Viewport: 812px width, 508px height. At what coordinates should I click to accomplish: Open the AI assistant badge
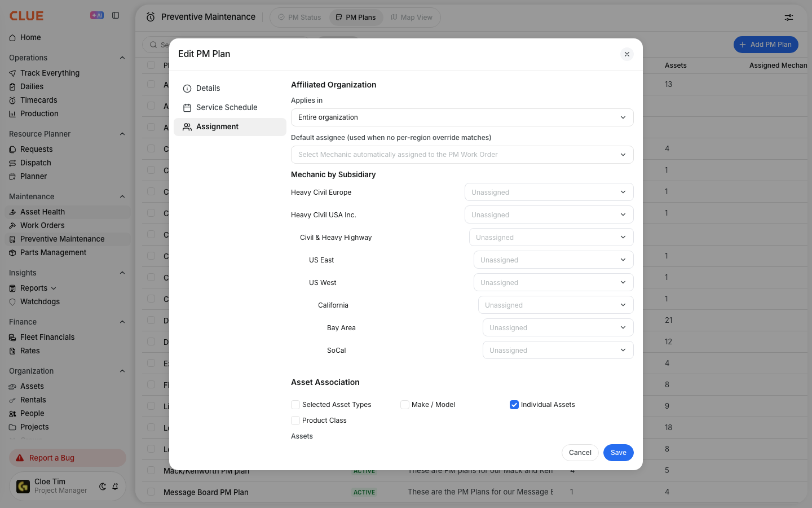pyautogui.click(x=97, y=16)
